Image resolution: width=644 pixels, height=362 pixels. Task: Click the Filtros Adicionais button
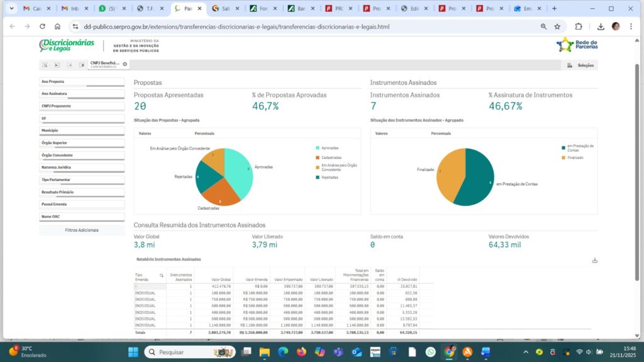(x=82, y=230)
